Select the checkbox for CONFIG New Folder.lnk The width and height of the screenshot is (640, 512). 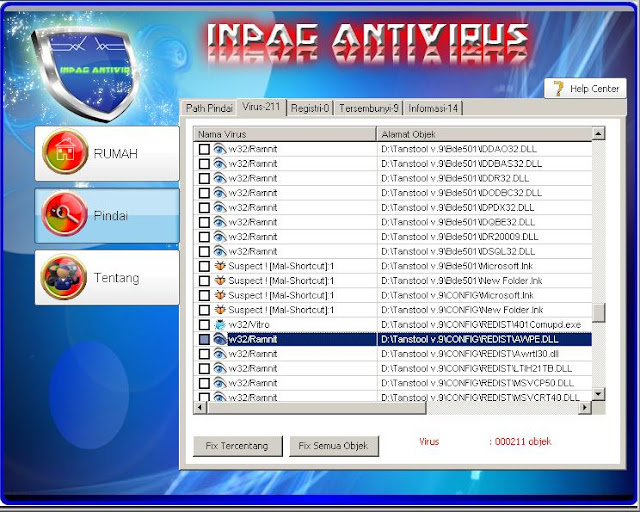pyautogui.click(x=204, y=310)
